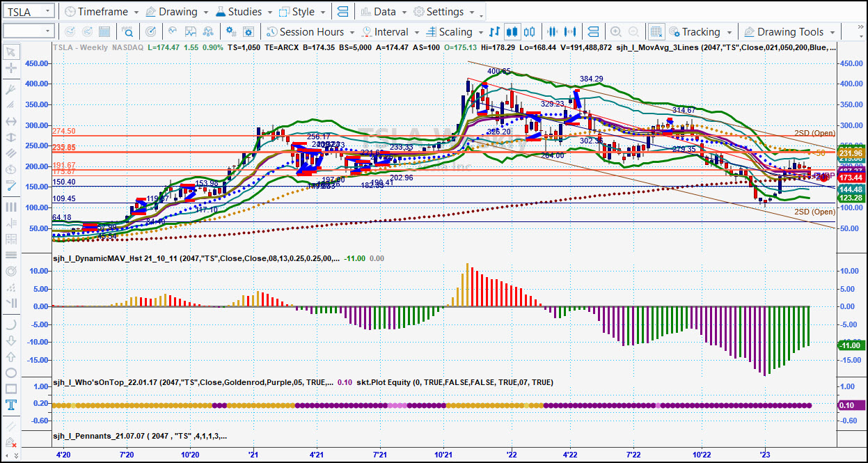Select the blue trend line tool
This screenshot has height=463, width=868.
pyautogui.click(x=10, y=185)
